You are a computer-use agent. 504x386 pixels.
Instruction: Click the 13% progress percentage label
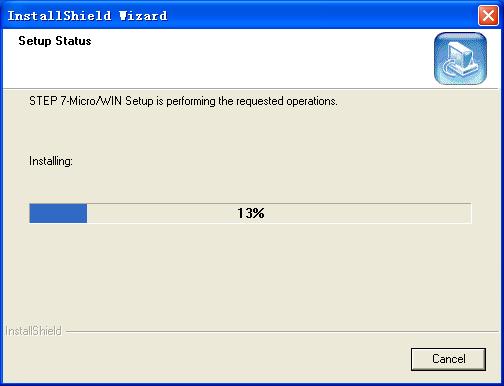(251, 213)
